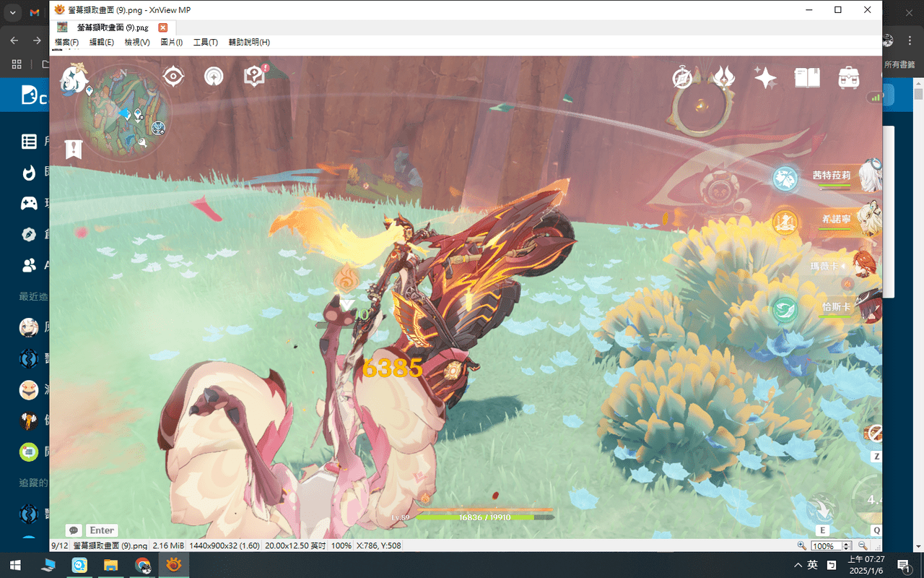Image resolution: width=924 pixels, height=578 pixels.
Task: Click the orange damage number 6385
Action: [x=392, y=368]
